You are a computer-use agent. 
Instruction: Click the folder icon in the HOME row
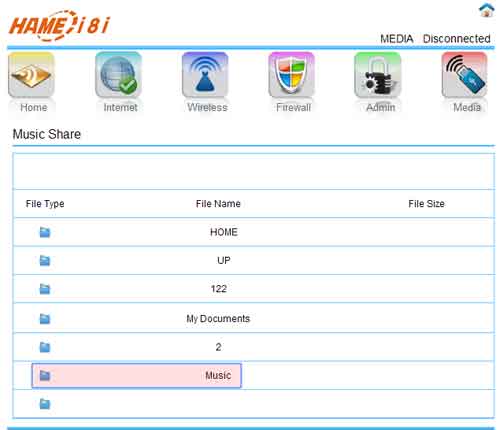(x=45, y=232)
